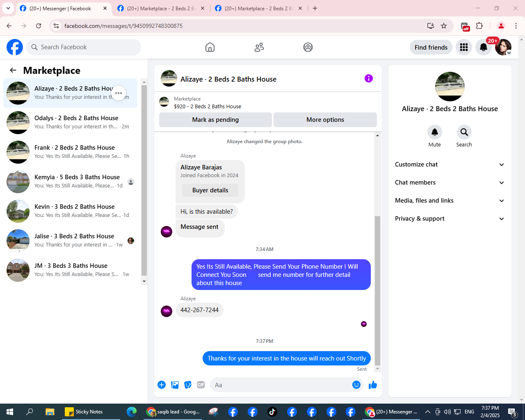Screen dimensions: 525x420
Task: Expand the Privacy & support section
Action: point(450,219)
